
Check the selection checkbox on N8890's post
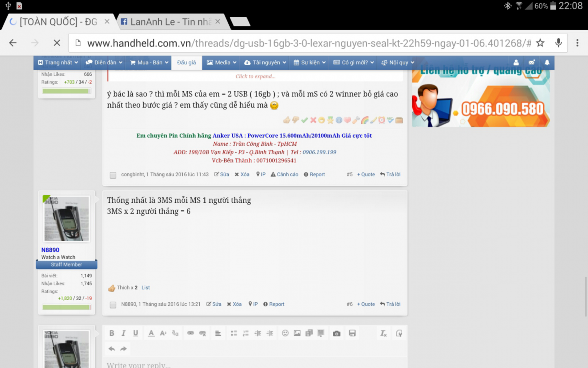[x=113, y=305]
